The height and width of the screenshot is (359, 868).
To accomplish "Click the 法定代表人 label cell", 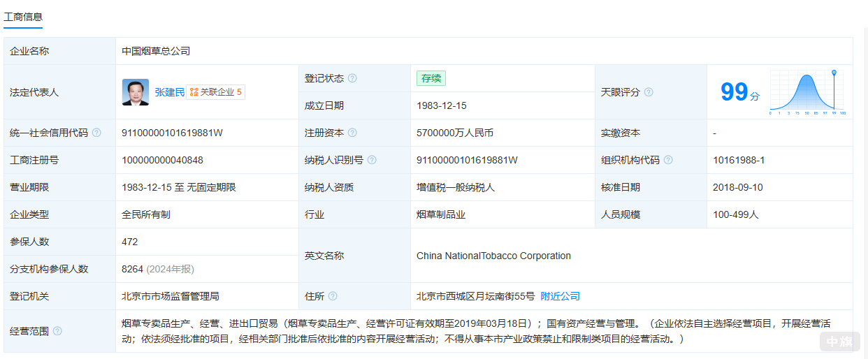I will click(x=60, y=92).
